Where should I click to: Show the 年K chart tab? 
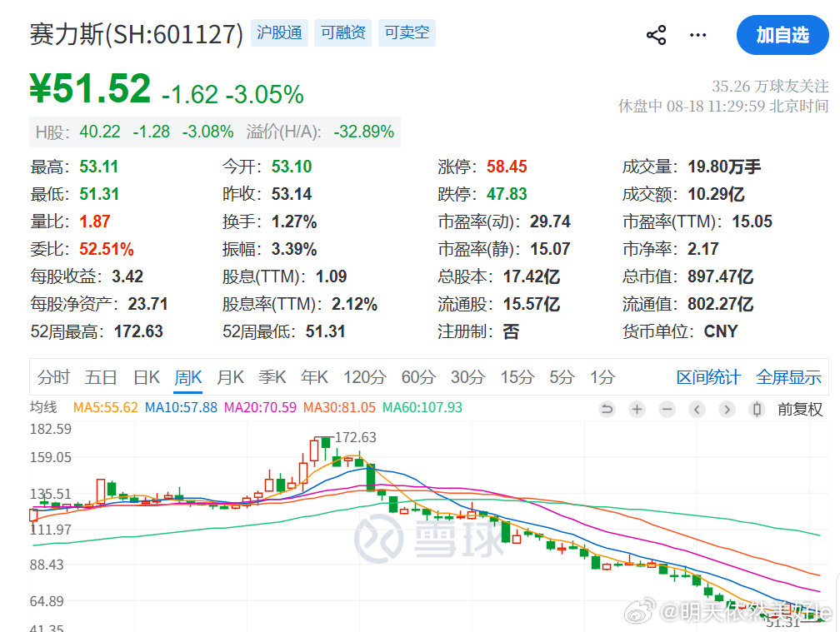[x=314, y=377]
